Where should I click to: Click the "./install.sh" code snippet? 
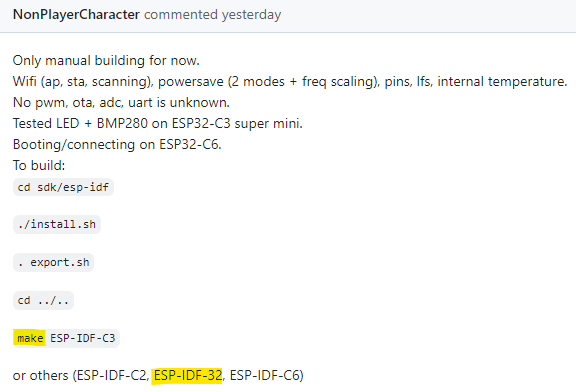57,224
